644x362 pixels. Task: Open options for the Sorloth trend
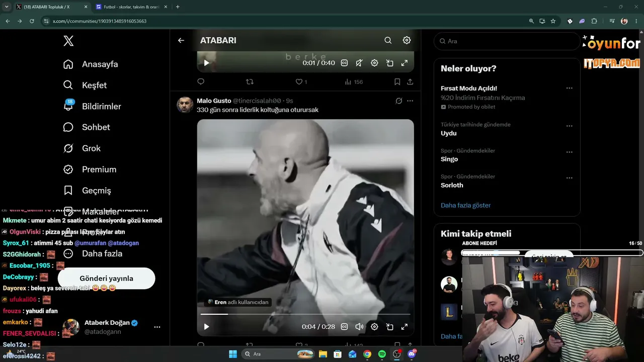[x=569, y=177]
